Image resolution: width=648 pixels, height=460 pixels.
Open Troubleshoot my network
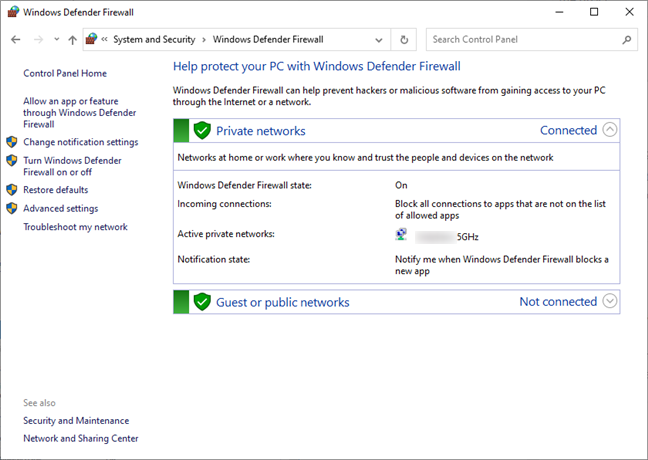click(x=75, y=227)
